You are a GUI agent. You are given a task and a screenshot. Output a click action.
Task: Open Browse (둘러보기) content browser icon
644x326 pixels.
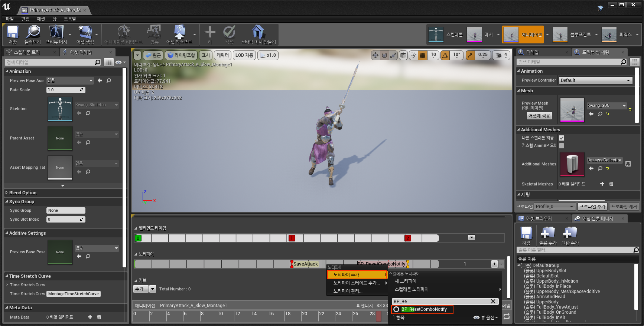[33, 35]
